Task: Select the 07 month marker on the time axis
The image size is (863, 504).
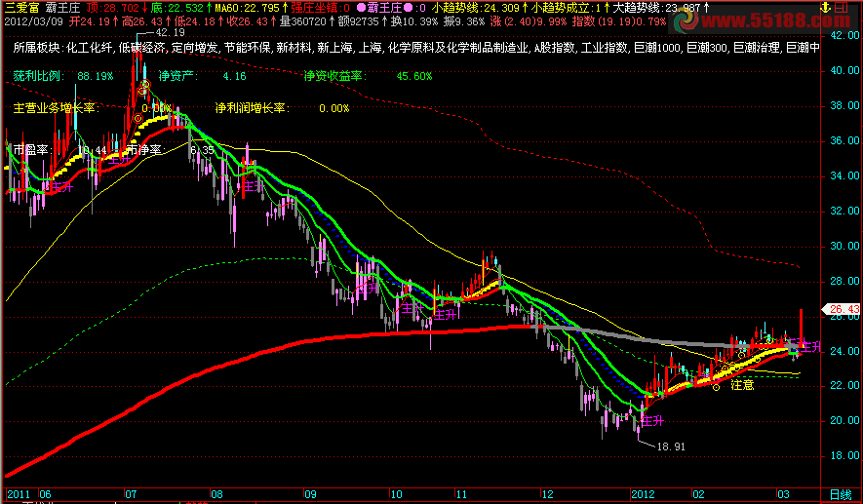Action: tap(132, 493)
